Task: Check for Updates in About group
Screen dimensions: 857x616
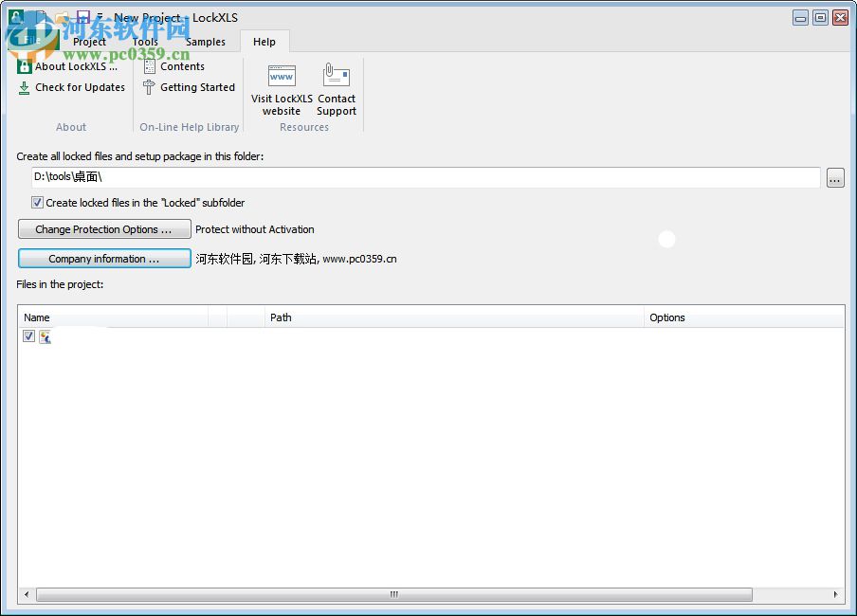Action: coord(72,87)
